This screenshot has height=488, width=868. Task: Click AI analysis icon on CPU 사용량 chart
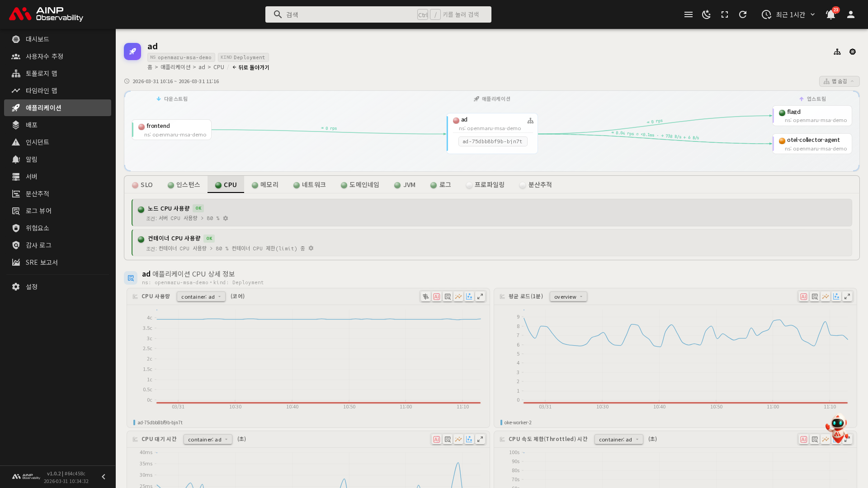coord(437,297)
